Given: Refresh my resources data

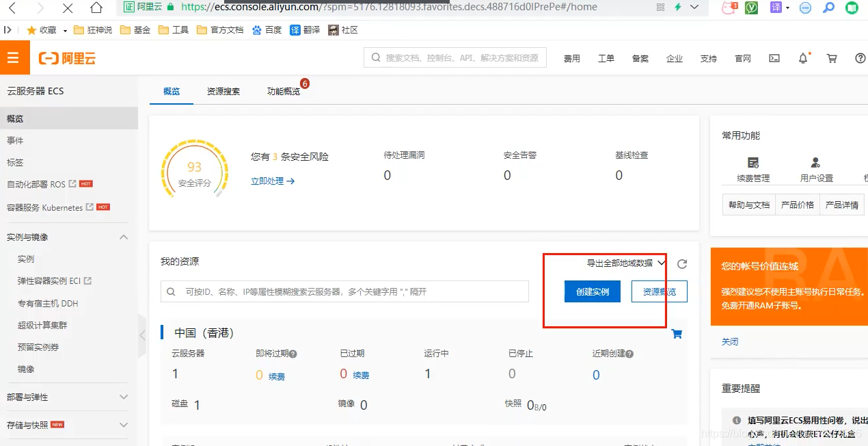Looking at the screenshot, I should [x=681, y=264].
